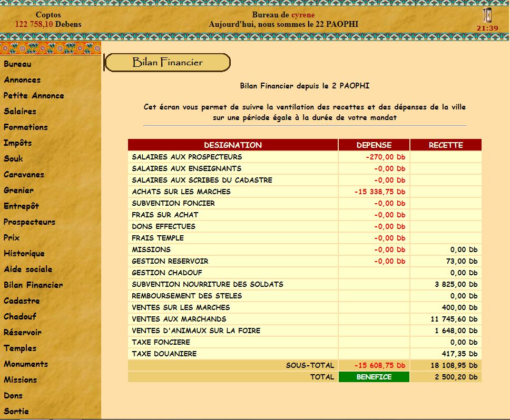Open the Dons page
This screenshot has width=510, height=420.
(x=13, y=396)
